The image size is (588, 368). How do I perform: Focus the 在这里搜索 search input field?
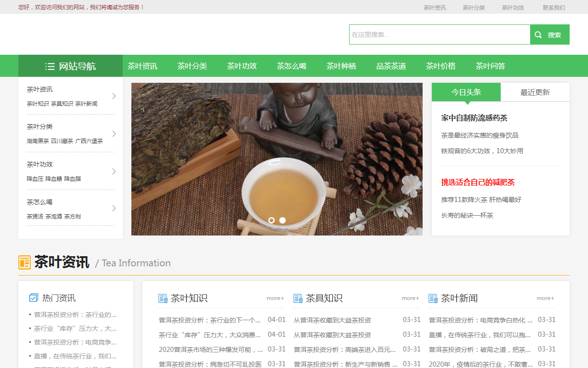click(440, 34)
